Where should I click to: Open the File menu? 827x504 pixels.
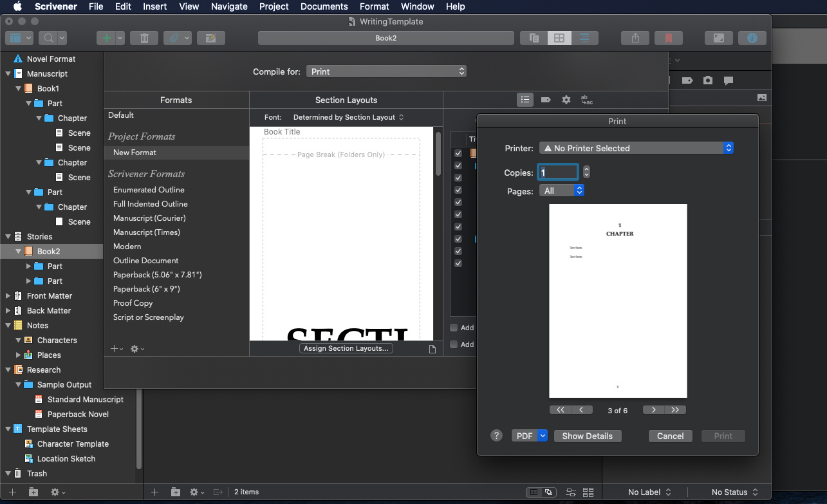[96, 6]
